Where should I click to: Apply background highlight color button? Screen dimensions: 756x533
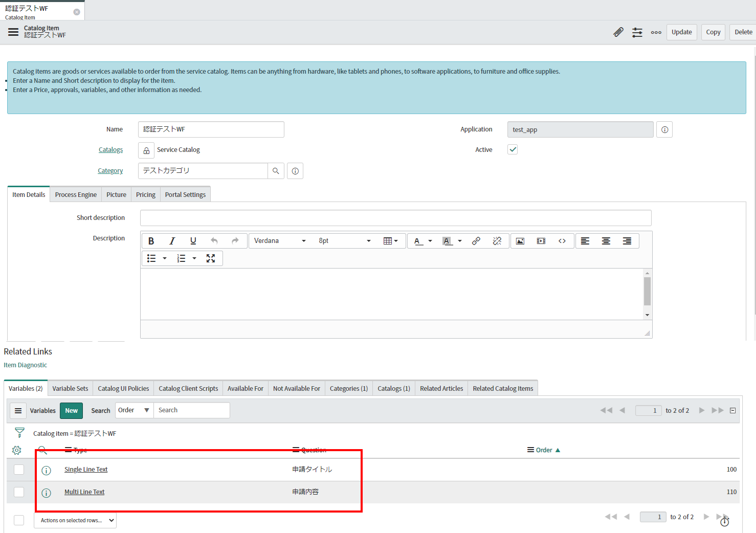click(448, 241)
